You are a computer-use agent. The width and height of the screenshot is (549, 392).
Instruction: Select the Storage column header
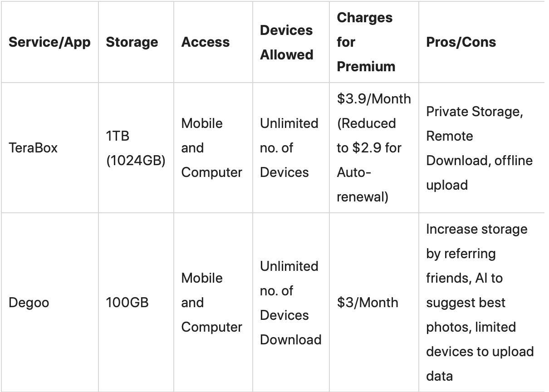(x=132, y=42)
